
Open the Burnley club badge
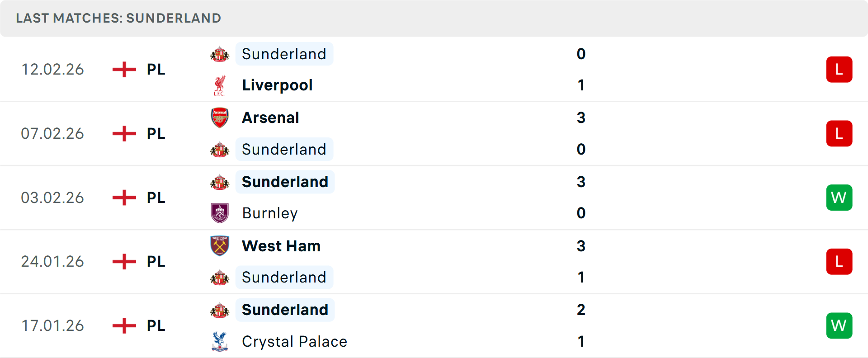(x=220, y=213)
